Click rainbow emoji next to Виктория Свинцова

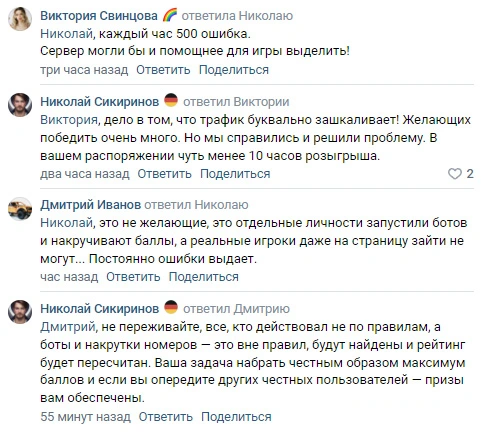click(170, 15)
